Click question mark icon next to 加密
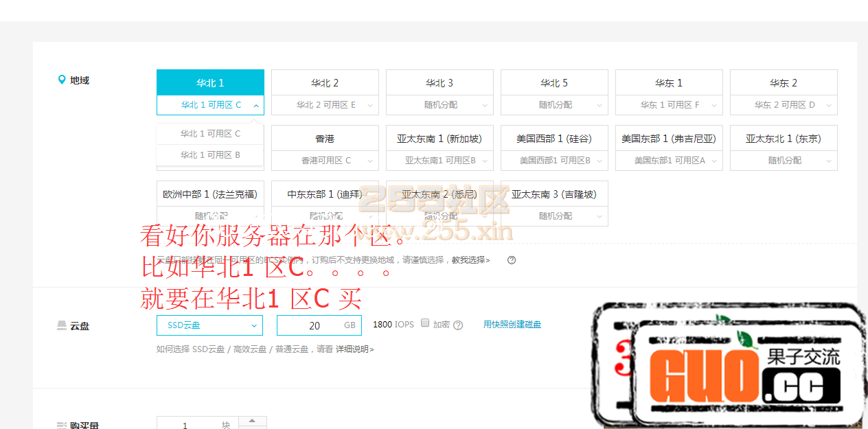The image size is (868, 429). point(458,325)
